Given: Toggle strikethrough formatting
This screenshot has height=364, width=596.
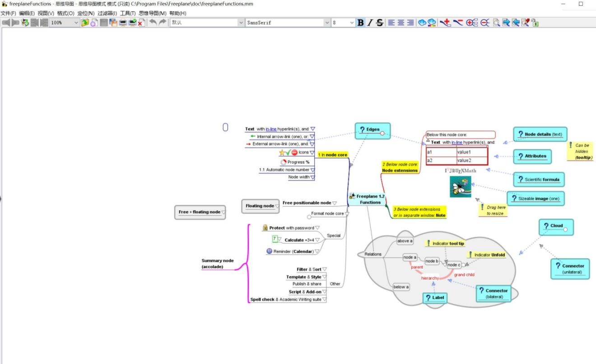Looking at the screenshot, I should (380, 23).
